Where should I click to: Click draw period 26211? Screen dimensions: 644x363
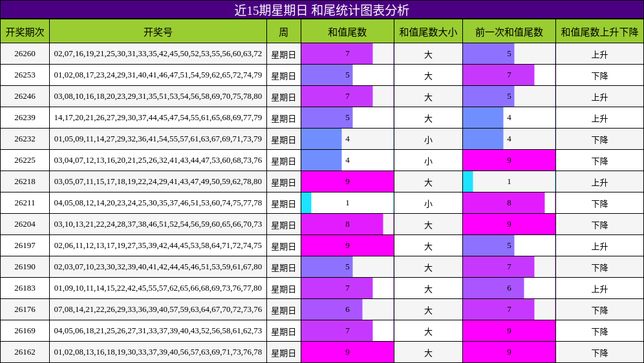click(x=25, y=203)
